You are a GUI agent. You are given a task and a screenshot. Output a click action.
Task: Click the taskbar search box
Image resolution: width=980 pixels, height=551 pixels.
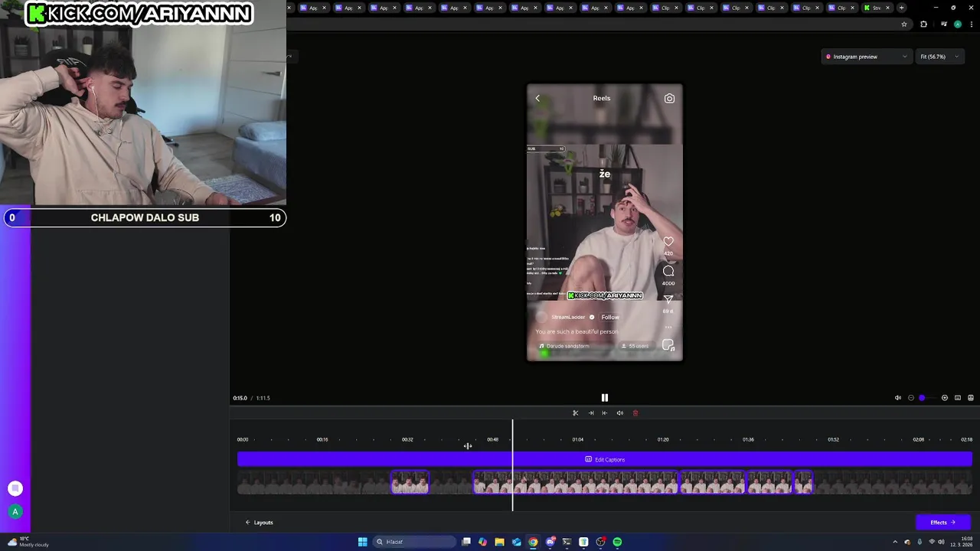pos(414,542)
